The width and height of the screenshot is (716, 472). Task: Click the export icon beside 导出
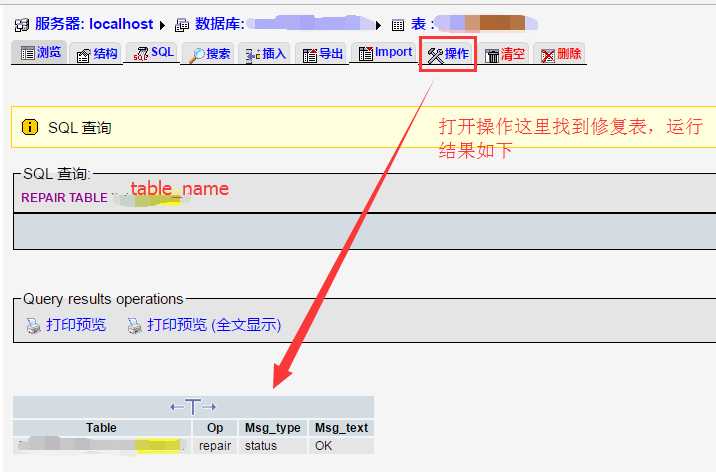pyautogui.click(x=310, y=55)
